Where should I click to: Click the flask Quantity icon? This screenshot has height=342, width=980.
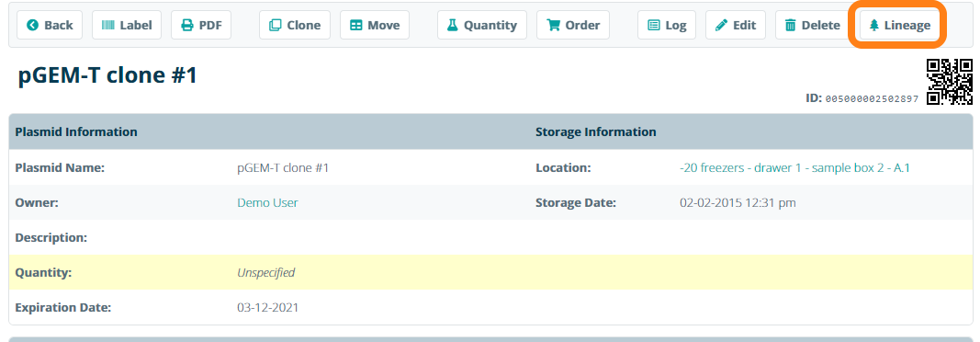[452, 25]
